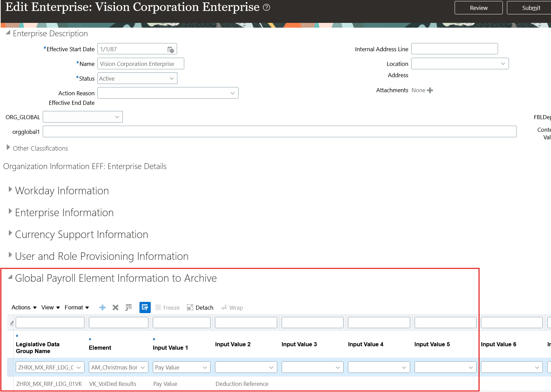Click Input Value 2 filter box
The height and width of the screenshot is (392, 551).
coord(246,323)
